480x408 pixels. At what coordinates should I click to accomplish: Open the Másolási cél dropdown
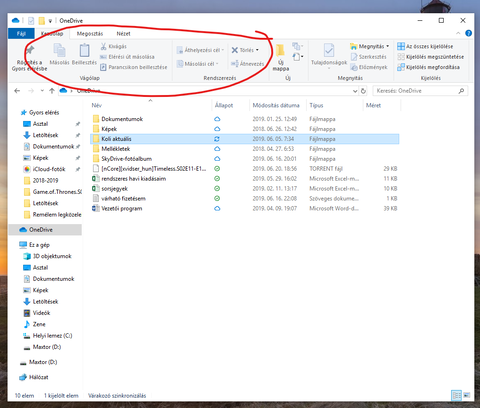click(197, 64)
